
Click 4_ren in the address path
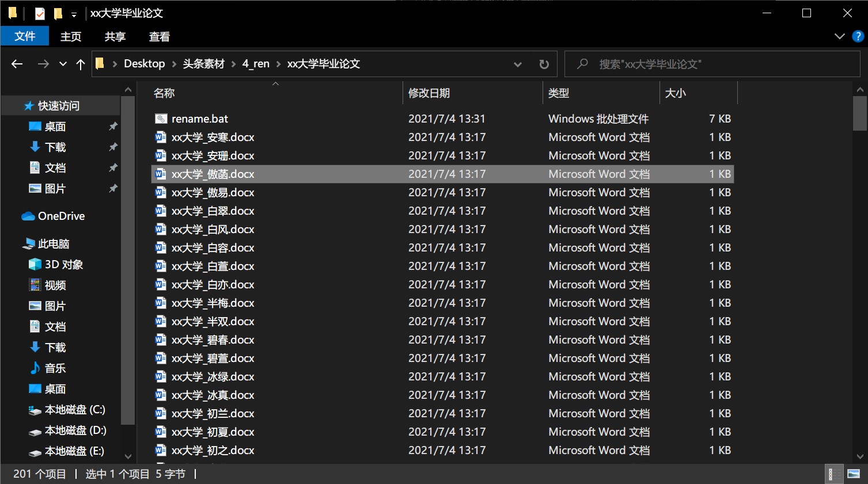256,64
